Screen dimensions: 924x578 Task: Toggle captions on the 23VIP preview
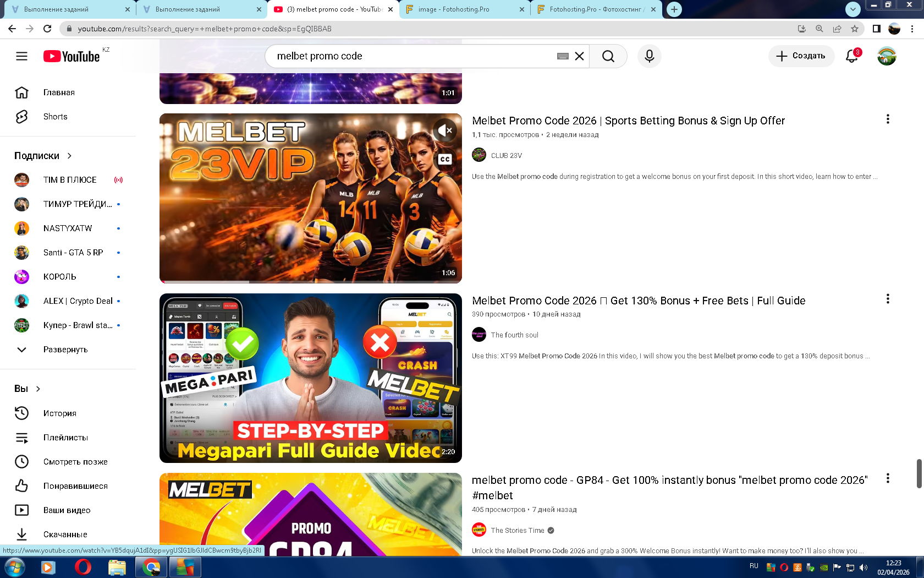point(445,159)
